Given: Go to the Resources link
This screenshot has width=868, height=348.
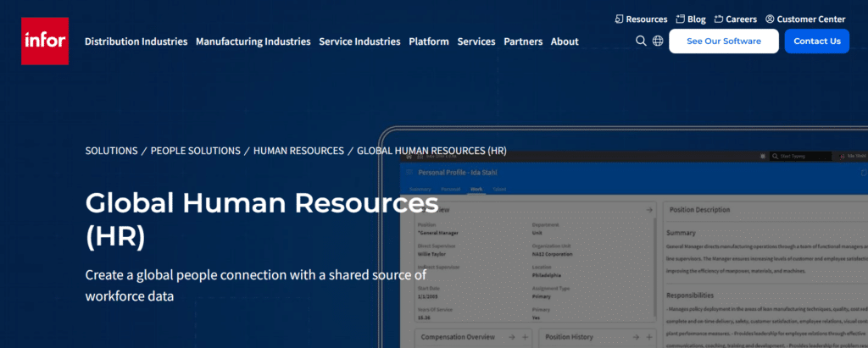Looking at the screenshot, I should pyautogui.click(x=646, y=19).
